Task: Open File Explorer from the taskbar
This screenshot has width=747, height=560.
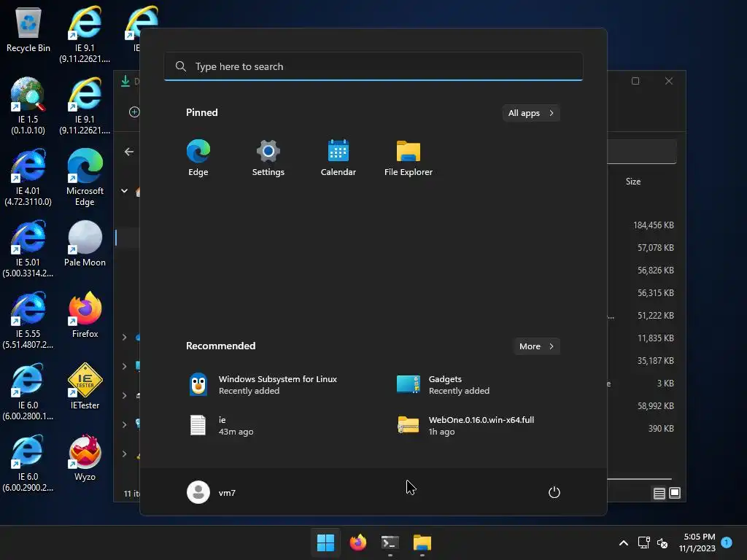Action: 422,542
